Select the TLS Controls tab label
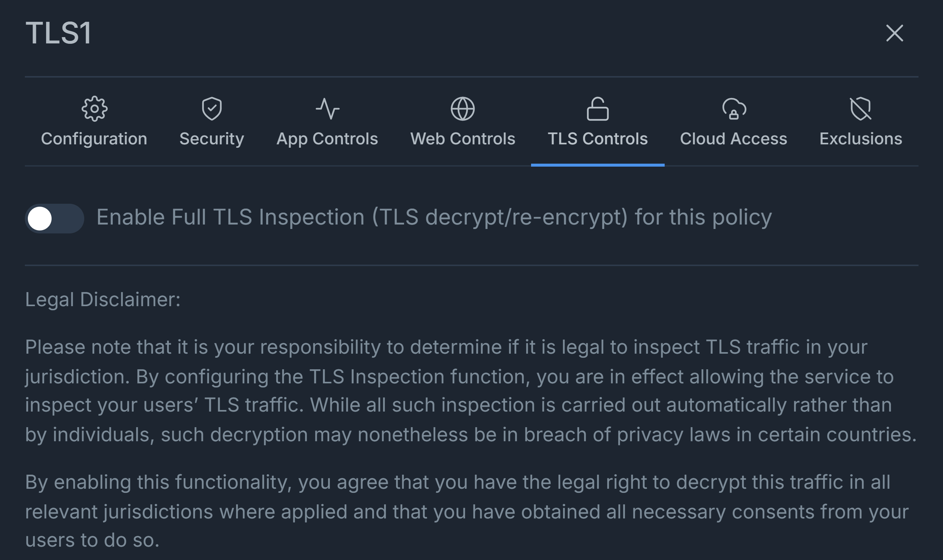This screenshot has height=560, width=943. tap(597, 139)
